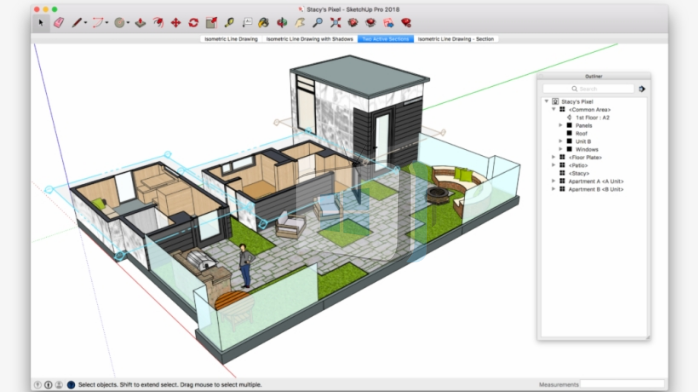
Task: Click the geo-location status bar icon
Action: 38,384
